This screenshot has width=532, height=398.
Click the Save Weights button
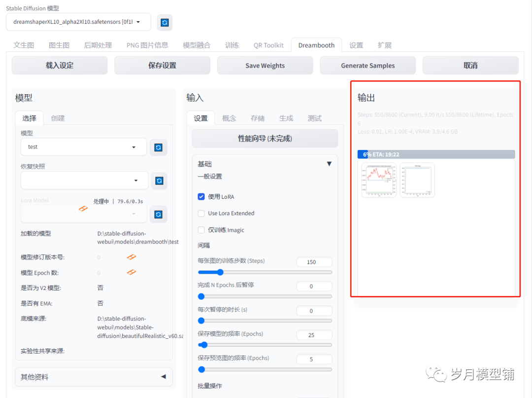click(x=265, y=65)
